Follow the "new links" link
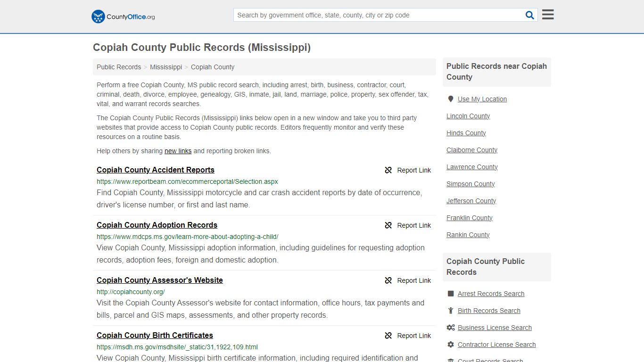The width and height of the screenshot is (644, 362). pos(178,151)
